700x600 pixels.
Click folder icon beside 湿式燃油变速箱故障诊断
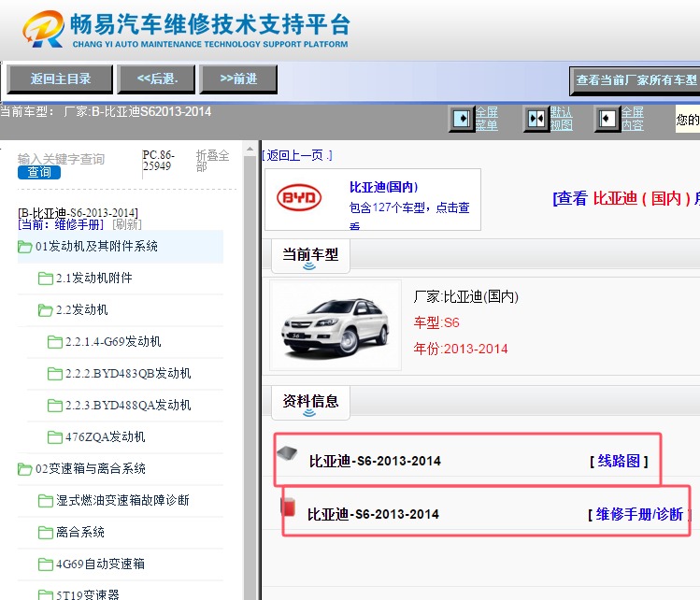[46, 501]
